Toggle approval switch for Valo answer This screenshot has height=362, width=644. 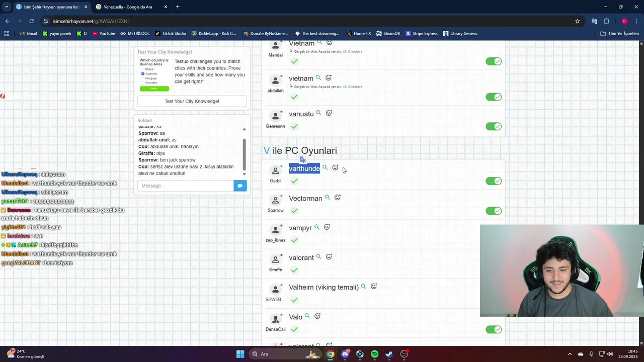494,329
